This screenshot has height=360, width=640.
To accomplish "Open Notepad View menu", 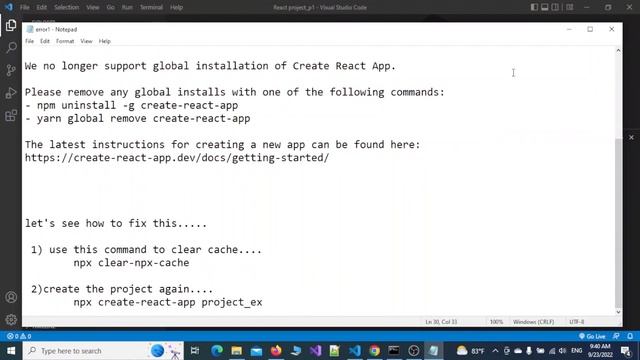I will pyautogui.click(x=86, y=41).
